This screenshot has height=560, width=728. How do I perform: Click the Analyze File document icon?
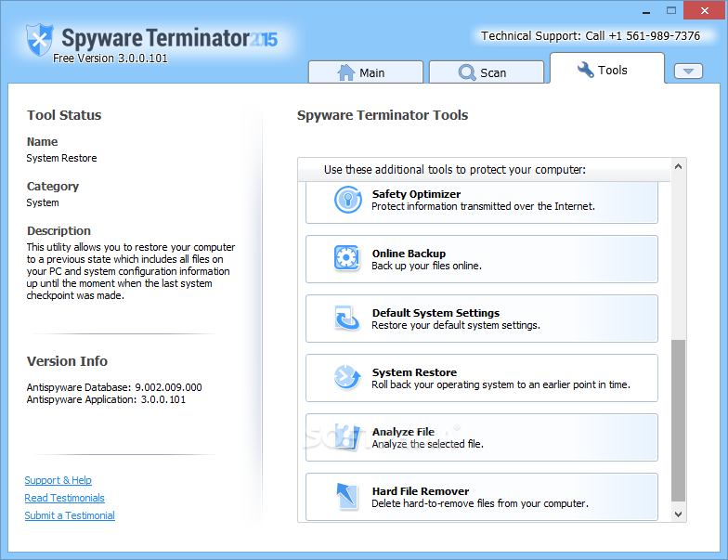tap(347, 436)
